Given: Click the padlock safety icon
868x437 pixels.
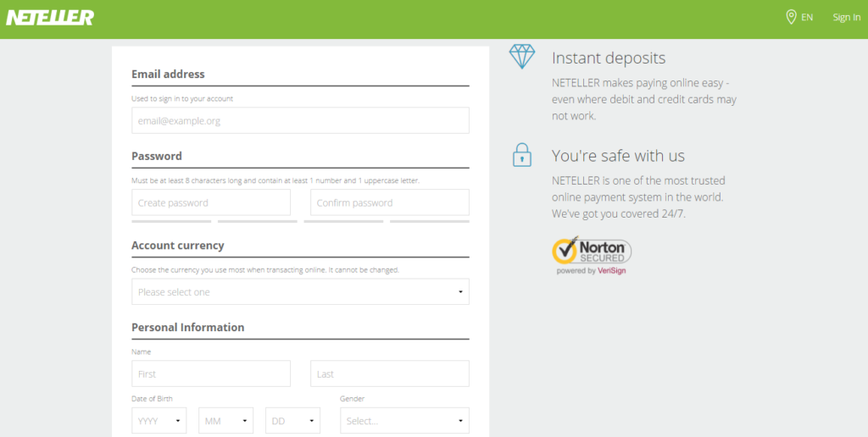Looking at the screenshot, I should click(522, 155).
